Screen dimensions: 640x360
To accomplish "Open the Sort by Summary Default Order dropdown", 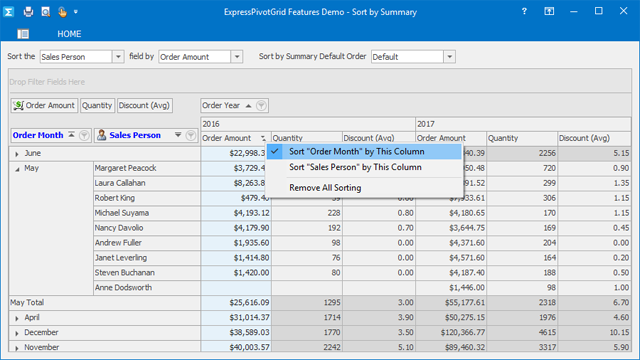I will [x=449, y=57].
